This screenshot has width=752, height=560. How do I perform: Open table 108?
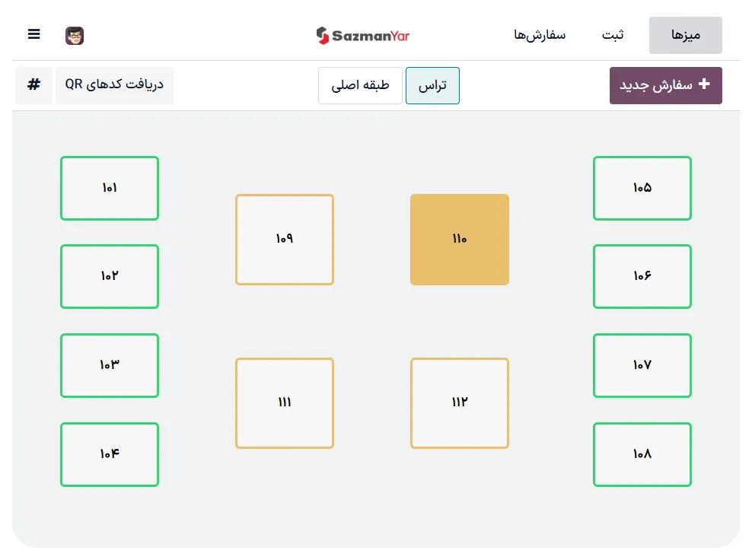(x=642, y=454)
